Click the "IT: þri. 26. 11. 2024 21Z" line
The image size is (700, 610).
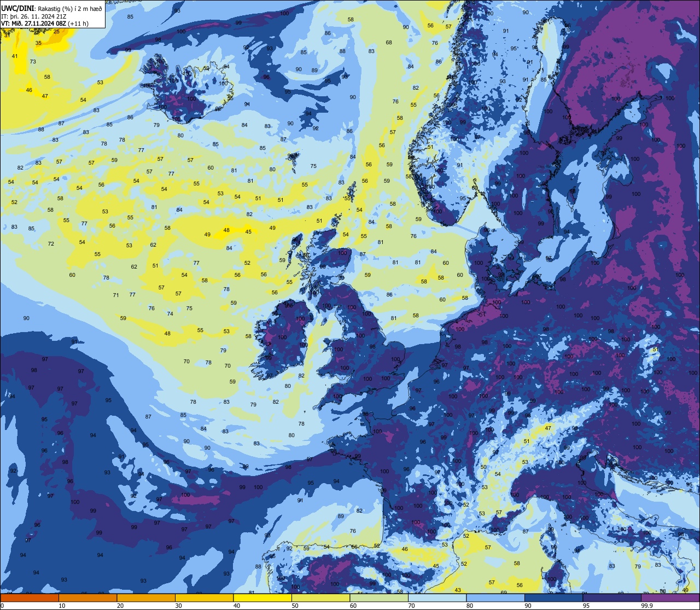tap(34, 16)
